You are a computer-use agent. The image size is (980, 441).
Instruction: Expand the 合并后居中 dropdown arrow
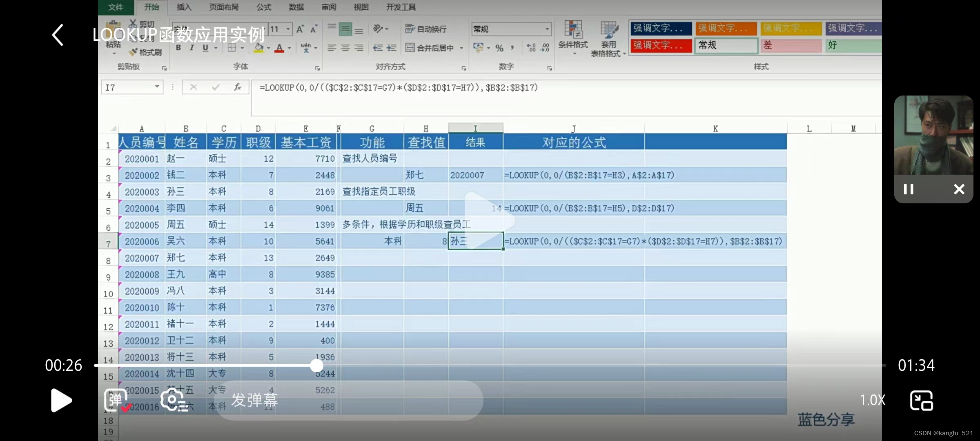point(462,48)
